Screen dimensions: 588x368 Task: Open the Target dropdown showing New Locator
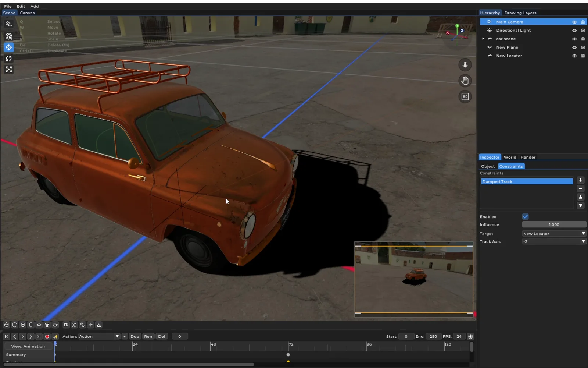tap(554, 234)
